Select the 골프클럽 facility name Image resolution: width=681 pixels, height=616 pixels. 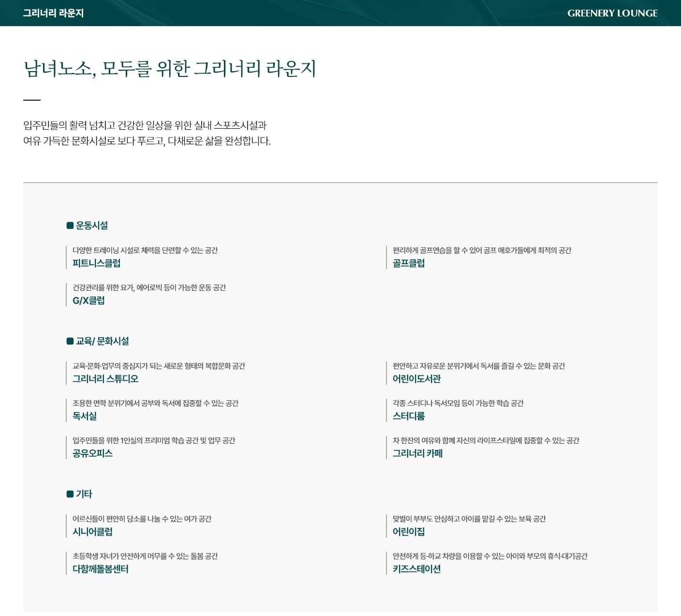(408, 263)
